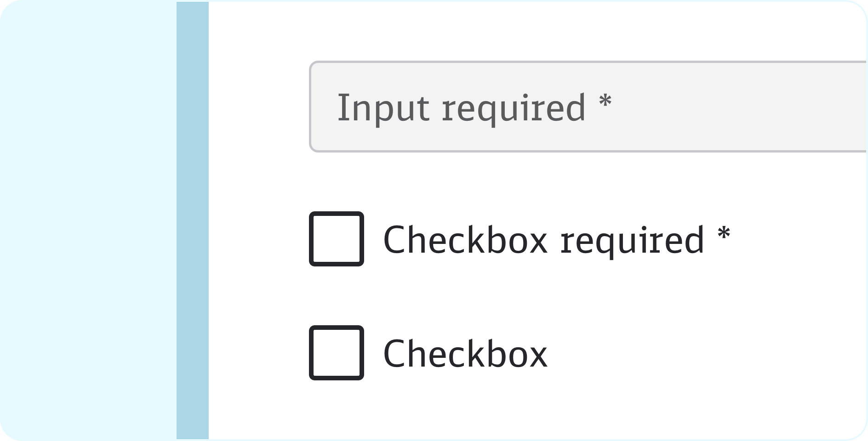Click the bottom "Checkbox" label text
868x441 pixels.
coord(465,354)
